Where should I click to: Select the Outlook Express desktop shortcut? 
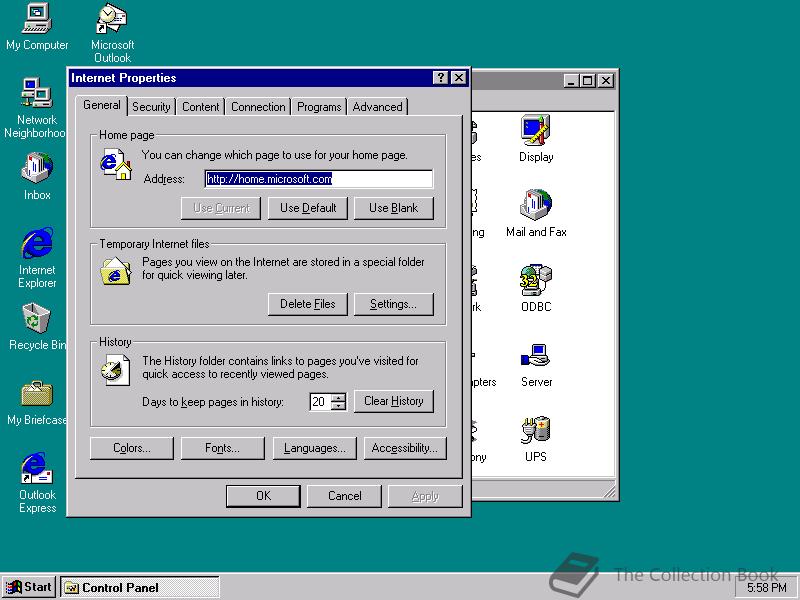click(37, 482)
